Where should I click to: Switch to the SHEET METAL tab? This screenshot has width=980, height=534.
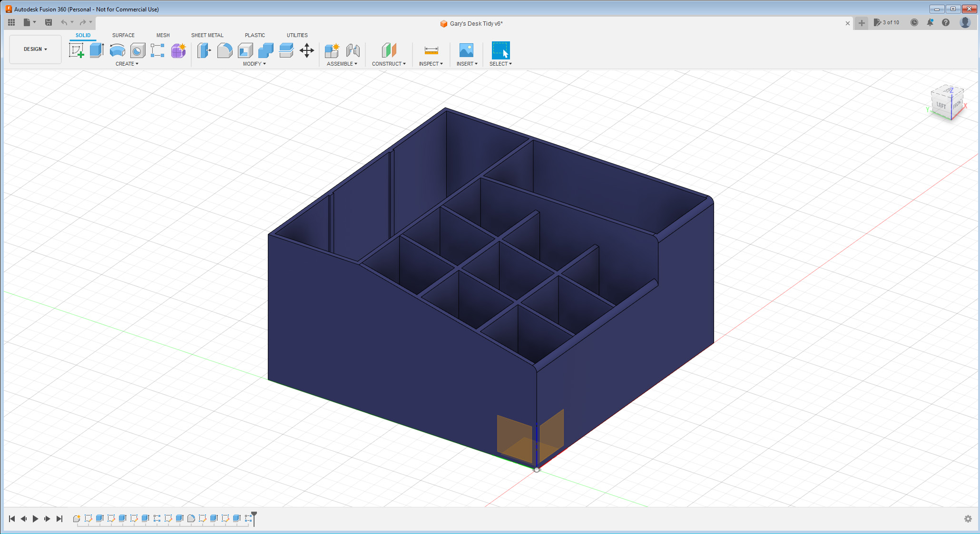click(207, 35)
